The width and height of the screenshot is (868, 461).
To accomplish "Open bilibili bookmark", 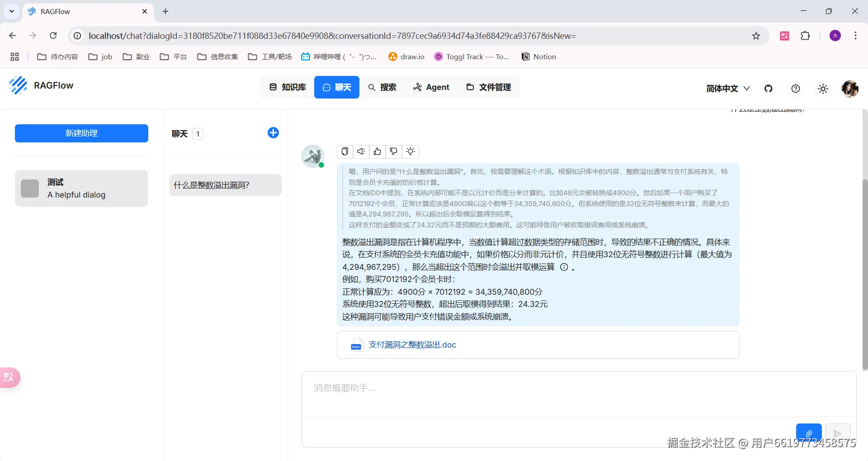I will [339, 56].
